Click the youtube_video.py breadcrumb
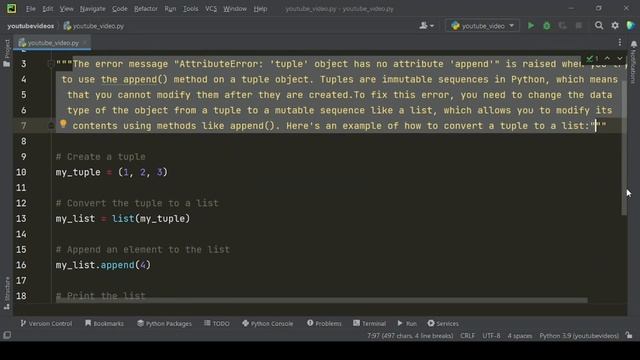The height and width of the screenshot is (360, 640). tap(94, 26)
